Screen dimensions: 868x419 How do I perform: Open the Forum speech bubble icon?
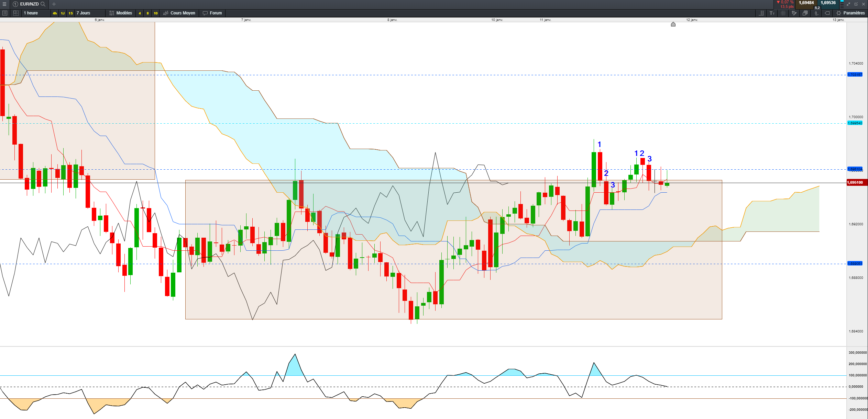pyautogui.click(x=205, y=13)
